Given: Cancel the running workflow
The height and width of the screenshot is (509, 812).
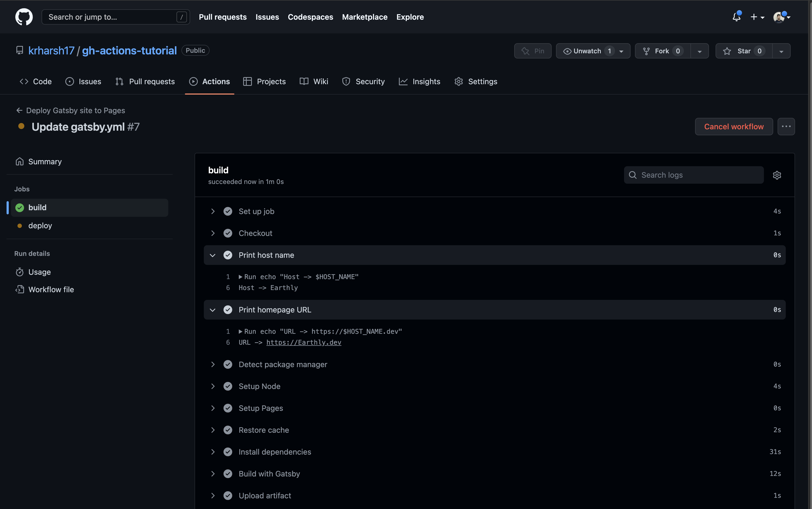Looking at the screenshot, I should (734, 127).
